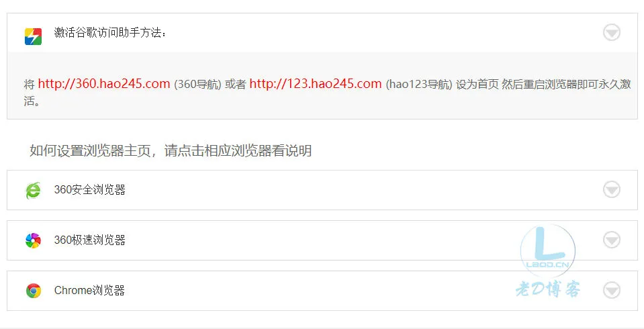Click the LBDD.CN circular watermark logo
Image resolution: width=644 pixels, height=329 pixels.
coord(547,250)
